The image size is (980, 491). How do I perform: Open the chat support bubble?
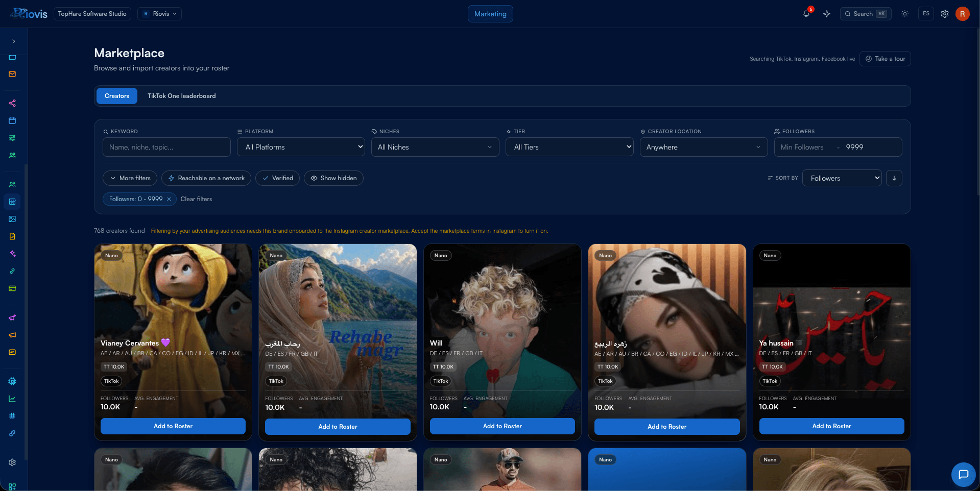[964, 475]
